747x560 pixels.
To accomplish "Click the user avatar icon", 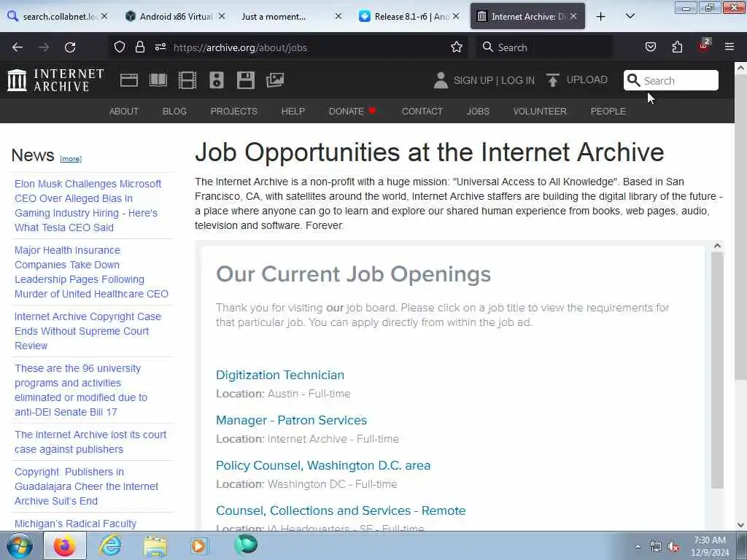I will point(441,80).
